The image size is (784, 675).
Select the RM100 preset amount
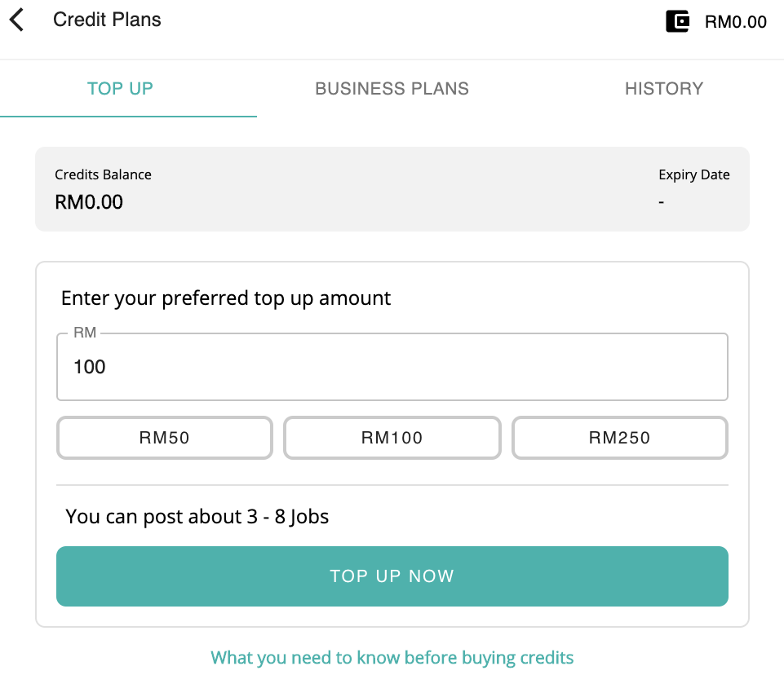pos(392,438)
